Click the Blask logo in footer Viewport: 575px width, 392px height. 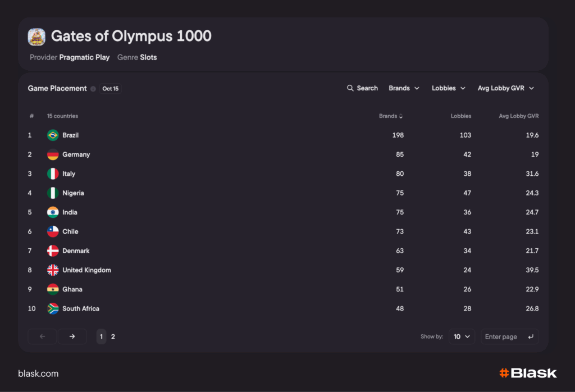(x=527, y=373)
